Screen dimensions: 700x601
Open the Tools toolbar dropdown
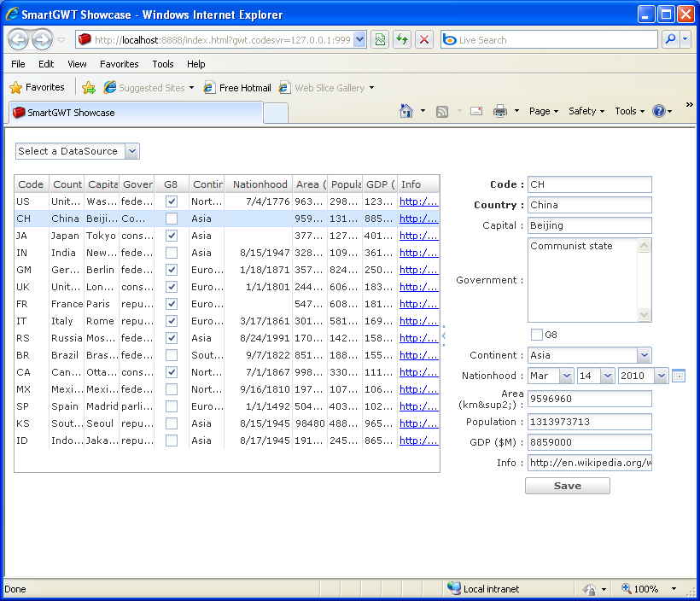tap(629, 111)
